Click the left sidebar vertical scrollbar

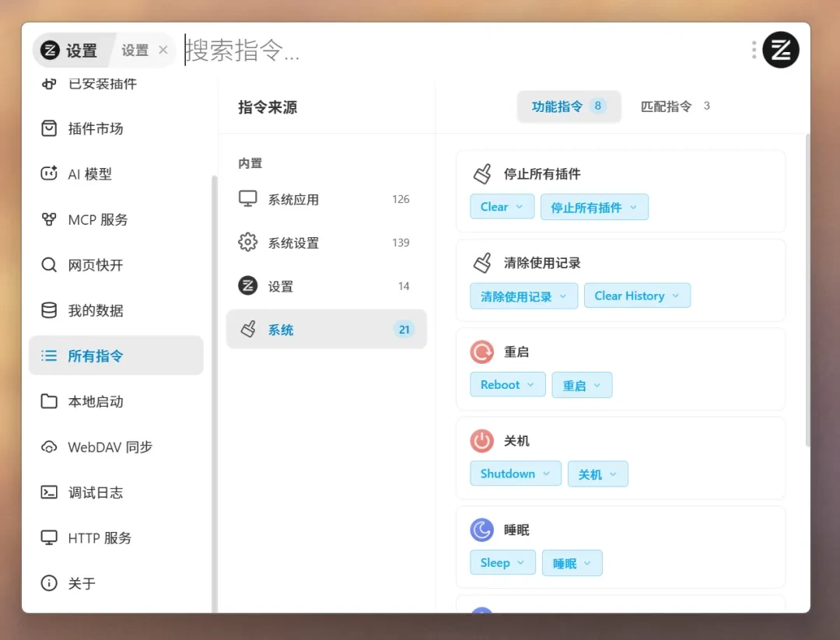215,393
